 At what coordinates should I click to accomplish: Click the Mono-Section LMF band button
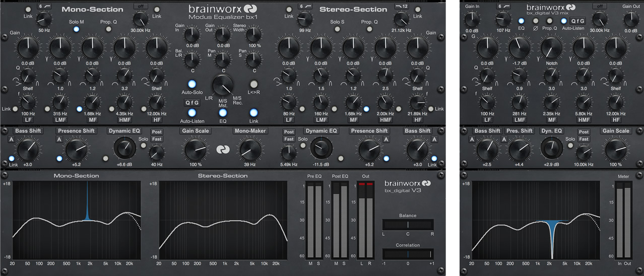[x=60, y=120]
